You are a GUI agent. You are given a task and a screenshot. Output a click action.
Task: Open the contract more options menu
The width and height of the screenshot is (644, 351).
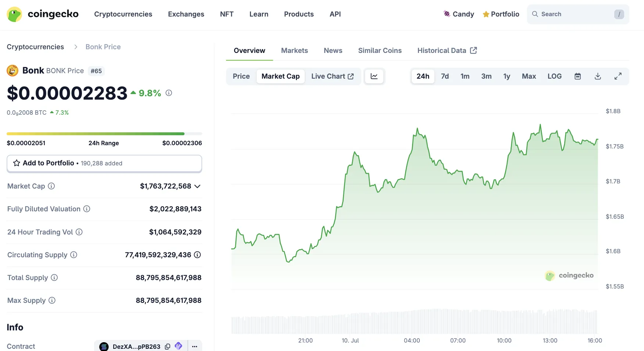194,346
